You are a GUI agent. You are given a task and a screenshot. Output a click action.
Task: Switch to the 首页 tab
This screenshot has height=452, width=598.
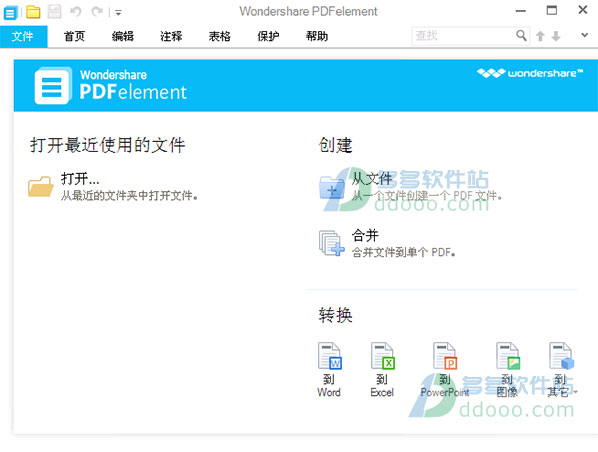(74, 36)
